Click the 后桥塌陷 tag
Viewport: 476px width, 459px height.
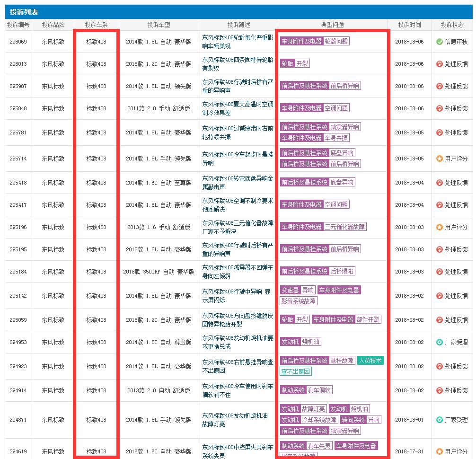(x=342, y=271)
